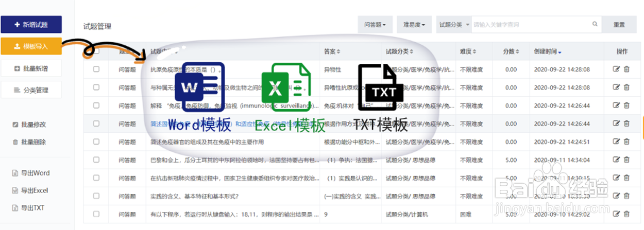Image resolution: width=644 pixels, height=230 pixels.
Task: Open 分类管理 in the sidebar
Action: click(31, 90)
